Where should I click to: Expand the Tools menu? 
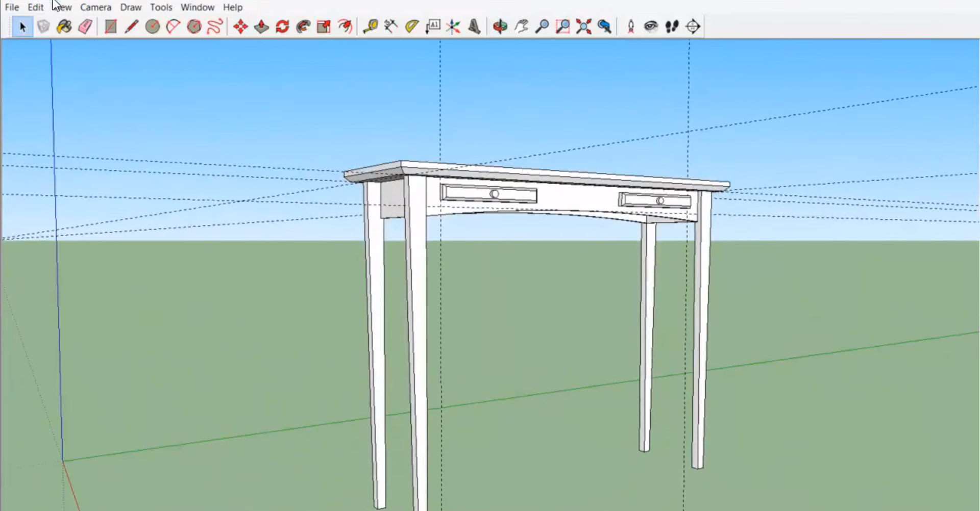pos(161,7)
